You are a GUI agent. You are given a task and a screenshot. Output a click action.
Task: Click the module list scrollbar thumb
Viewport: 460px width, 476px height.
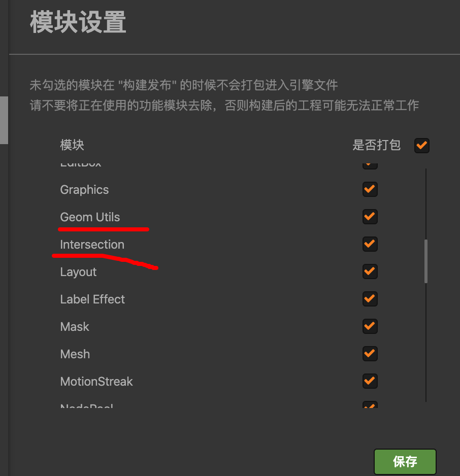pyautogui.click(x=426, y=261)
